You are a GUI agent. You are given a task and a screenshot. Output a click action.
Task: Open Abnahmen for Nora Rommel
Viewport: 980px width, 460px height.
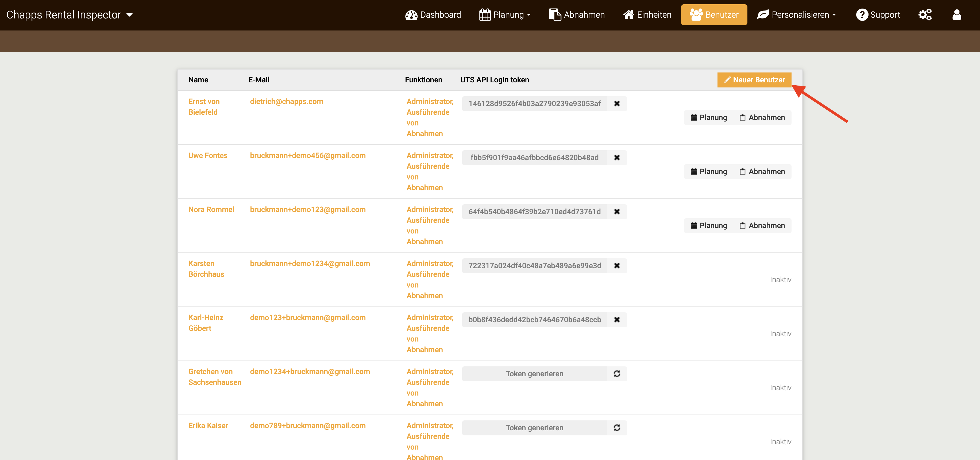(x=762, y=226)
